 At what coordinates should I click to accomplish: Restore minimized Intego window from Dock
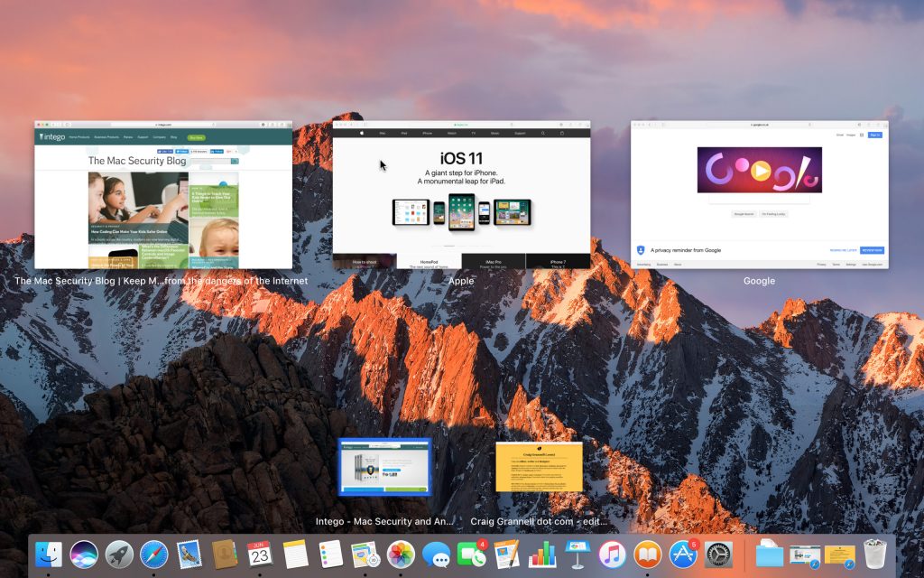click(804, 555)
